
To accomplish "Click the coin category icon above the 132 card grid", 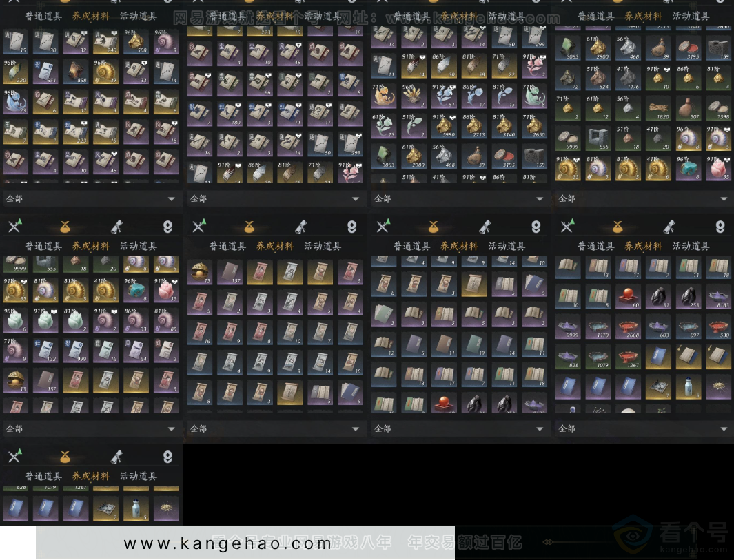I will pos(64,227).
